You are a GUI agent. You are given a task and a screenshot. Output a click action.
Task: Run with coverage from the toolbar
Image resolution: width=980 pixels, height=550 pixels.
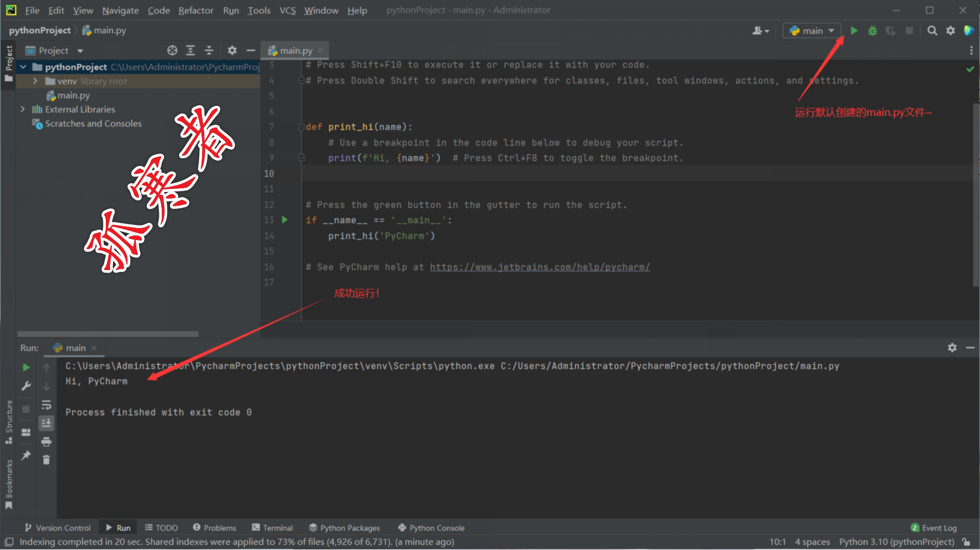coord(890,31)
